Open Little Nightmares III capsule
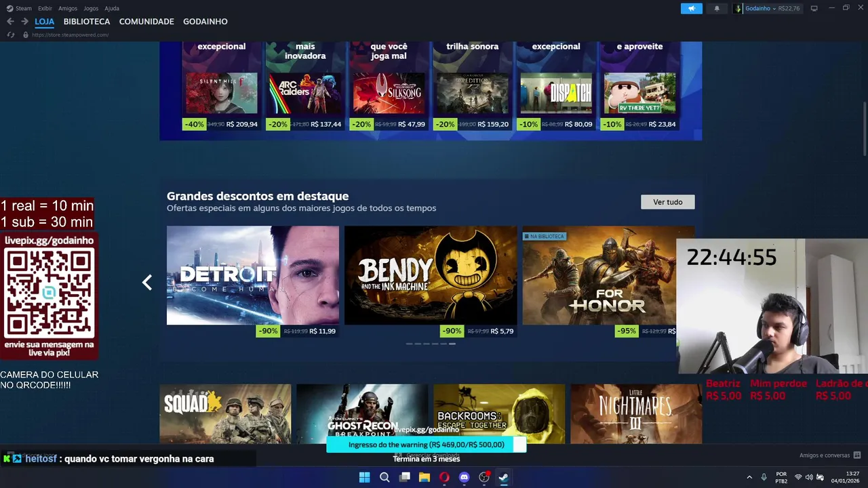This screenshot has height=488, width=868. [636, 414]
